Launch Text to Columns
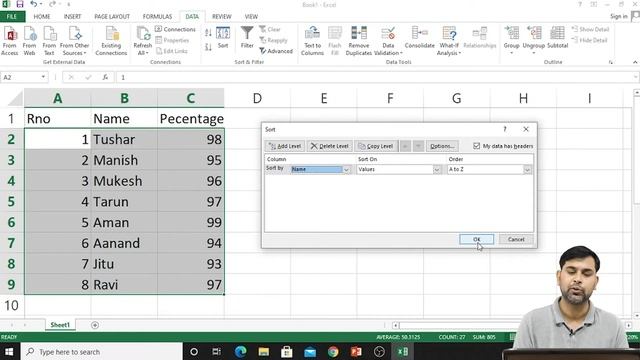This screenshot has width=640, height=360. 312,41
